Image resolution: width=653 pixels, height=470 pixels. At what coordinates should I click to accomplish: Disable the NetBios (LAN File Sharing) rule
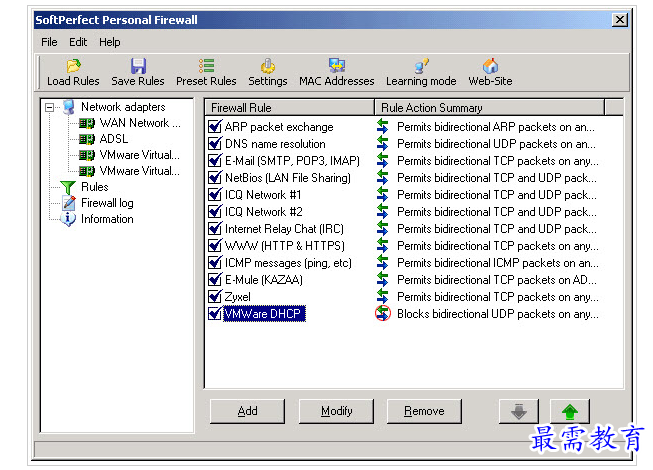215,178
